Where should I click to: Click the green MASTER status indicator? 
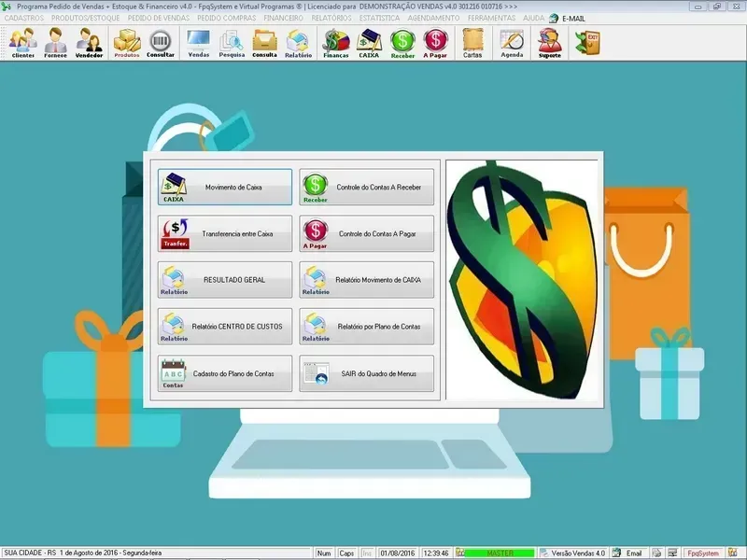(x=500, y=553)
